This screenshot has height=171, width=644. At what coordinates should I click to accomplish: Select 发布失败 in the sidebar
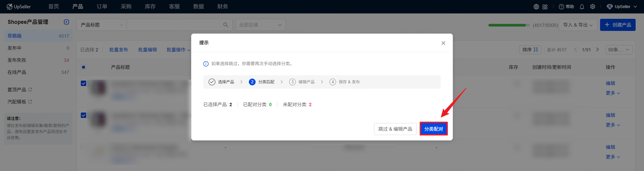(x=17, y=60)
